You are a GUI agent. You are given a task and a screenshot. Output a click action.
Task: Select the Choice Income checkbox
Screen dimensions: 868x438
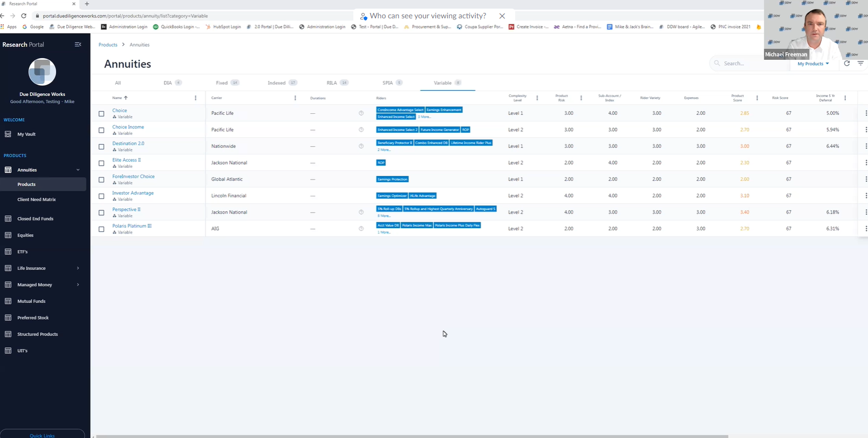tap(101, 130)
